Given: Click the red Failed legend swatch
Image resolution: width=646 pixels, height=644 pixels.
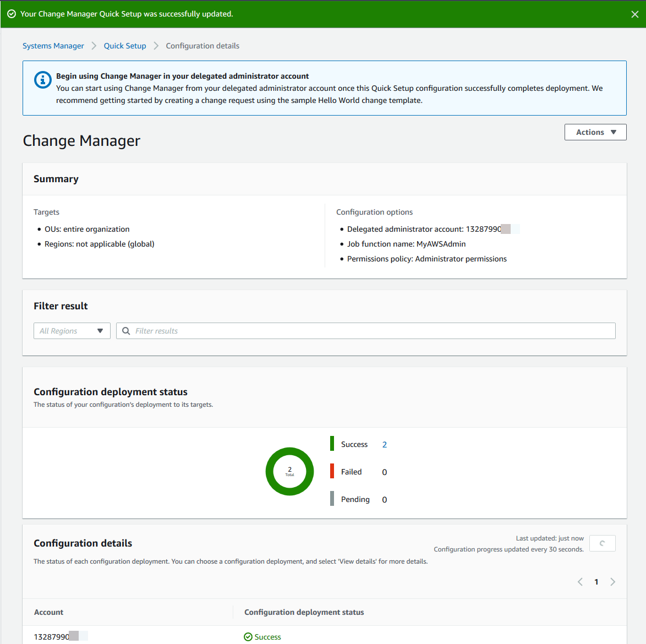Looking at the screenshot, I should click(332, 471).
